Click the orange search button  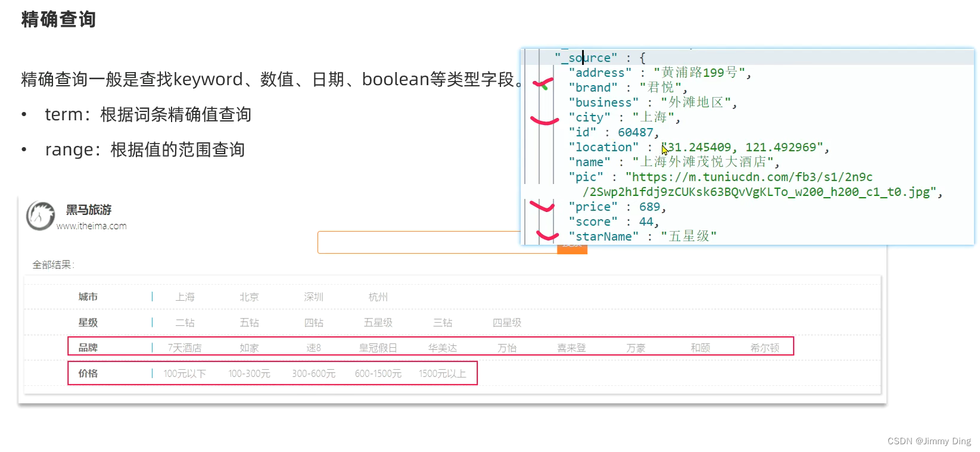tap(572, 249)
